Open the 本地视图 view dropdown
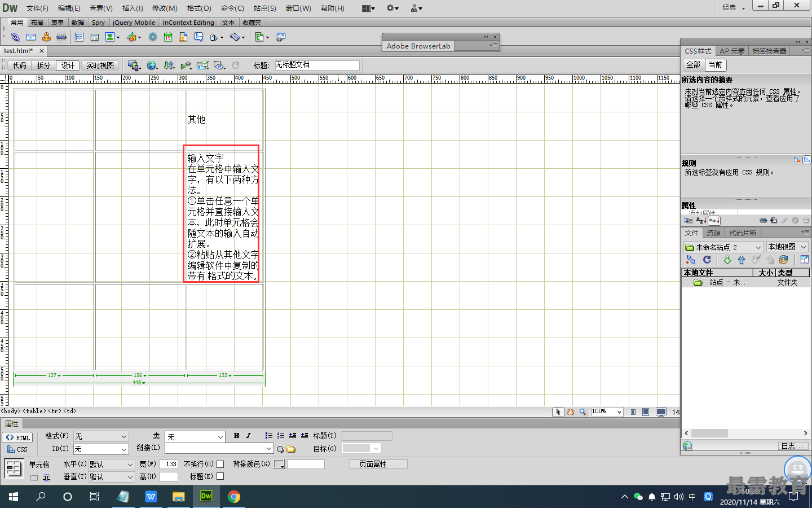This screenshot has width=812, height=508. click(787, 247)
